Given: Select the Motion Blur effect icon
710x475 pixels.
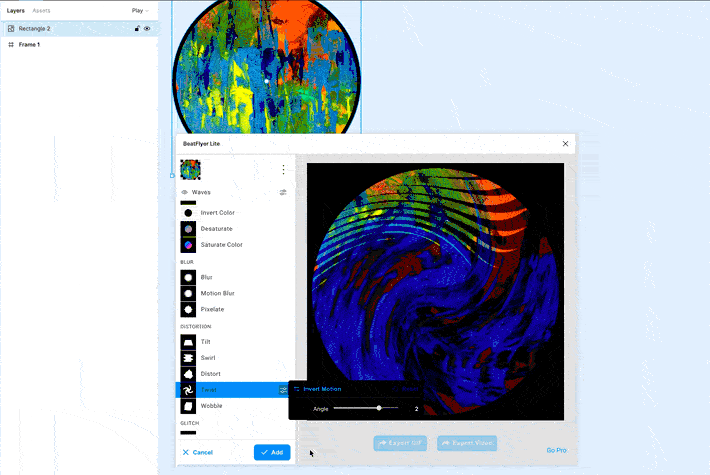Looking at the screenshot, I should click(x=188, y=293).
